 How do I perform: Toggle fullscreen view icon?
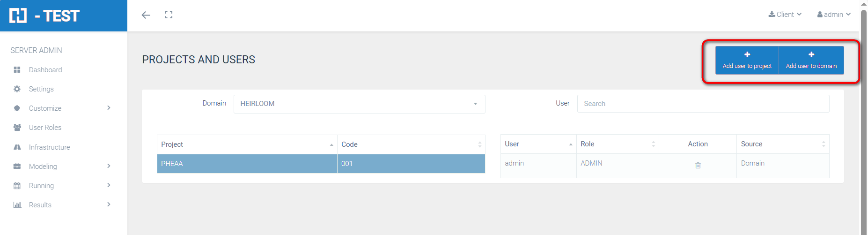[169, 15]
